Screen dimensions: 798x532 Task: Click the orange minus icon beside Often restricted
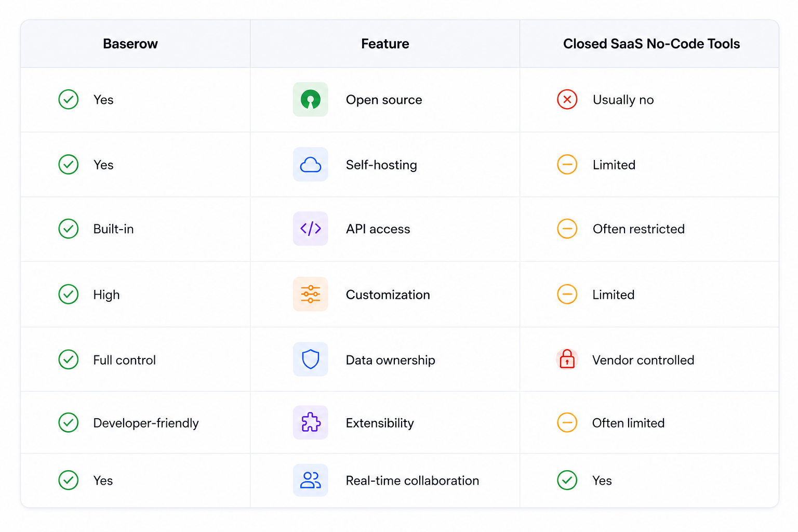(567, 229)
